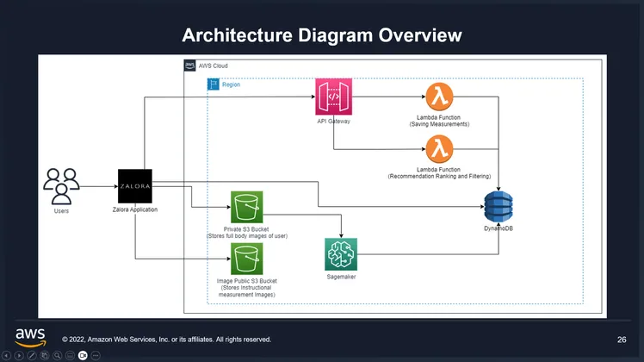
Task: Activate the zoom magnifier in slideshow toolbar
Action: pyautogui.click(x=57, y=355)
